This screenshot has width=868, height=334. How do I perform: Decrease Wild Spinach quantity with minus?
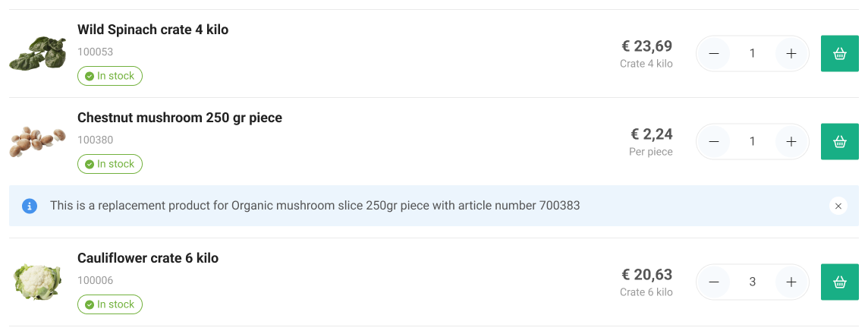(714, 54)
